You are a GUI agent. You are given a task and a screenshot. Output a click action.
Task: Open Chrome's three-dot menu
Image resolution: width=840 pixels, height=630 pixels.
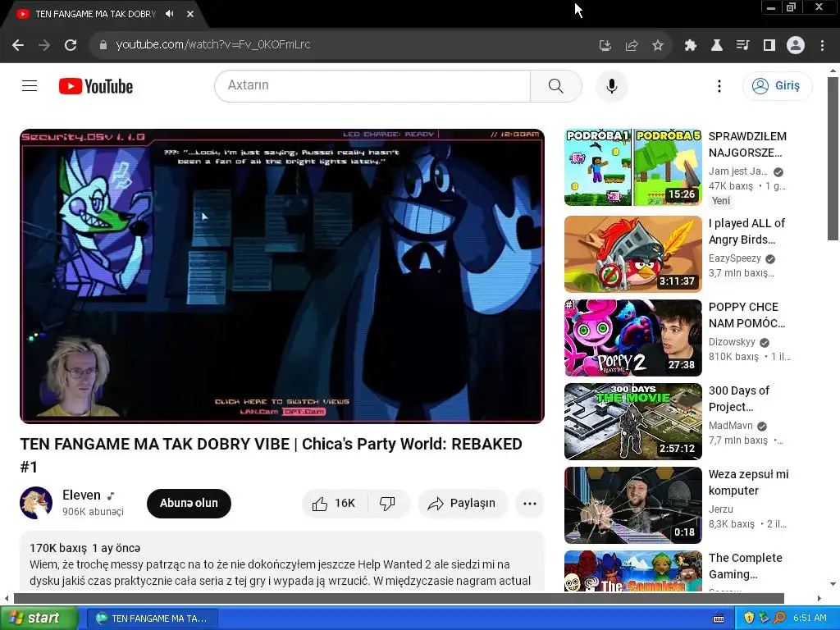(822, 46)
